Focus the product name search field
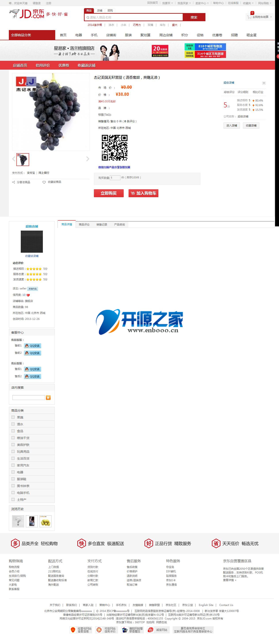Image resolution: width=279 pixels, height=644 pixels. pyautogui.click(x=134, y=17)
